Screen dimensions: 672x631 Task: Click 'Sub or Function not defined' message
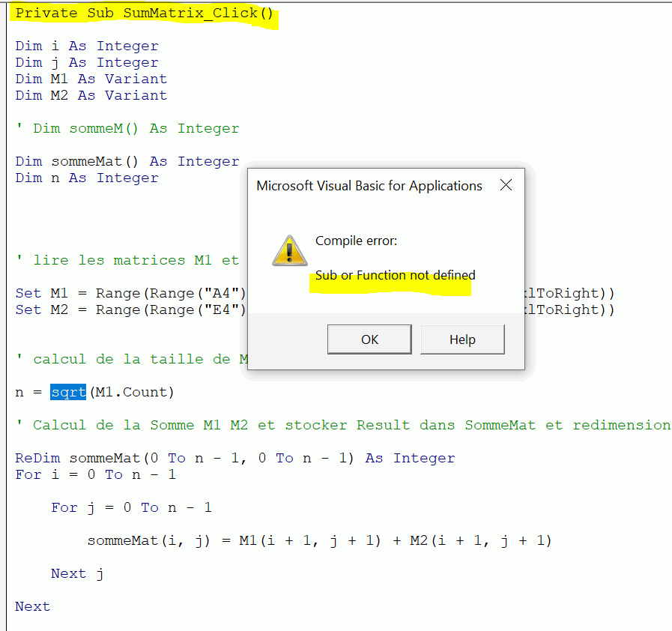tap(395, 275)
